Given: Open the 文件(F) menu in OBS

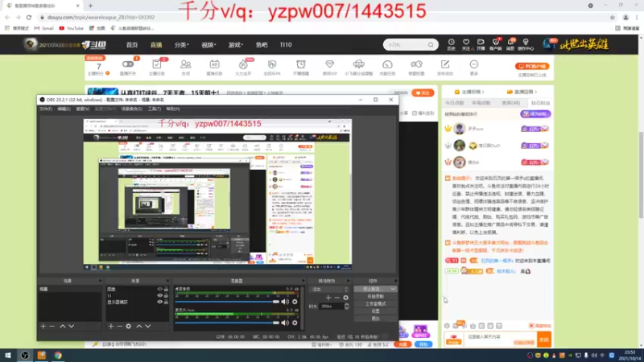Looking at the screenshot, I should [46, 109].
